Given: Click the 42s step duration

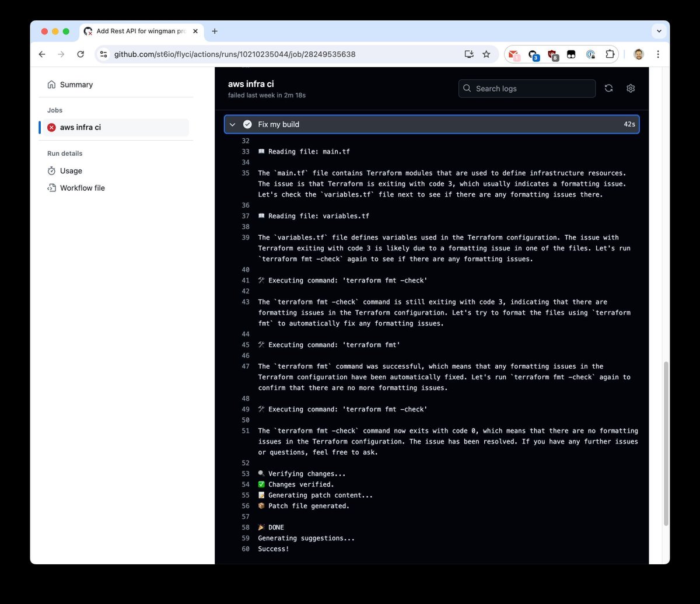Looking at the screenshot, I should 629,124.
